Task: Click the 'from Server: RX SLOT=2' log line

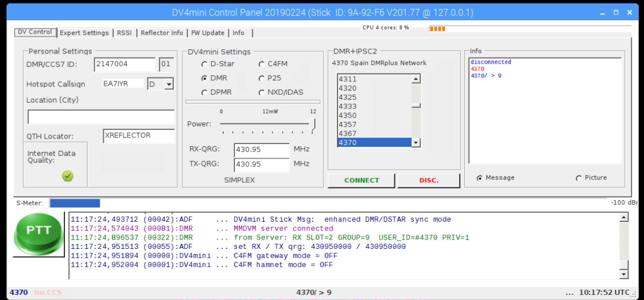Action: point(270,237)
